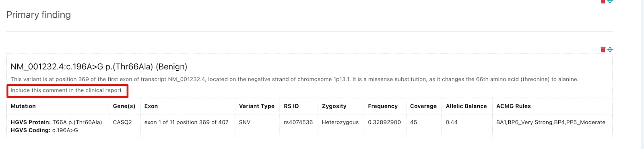
Task: Select the NM_001232.4:c.196A>G variant title
Action: click(x=99, y=67)
